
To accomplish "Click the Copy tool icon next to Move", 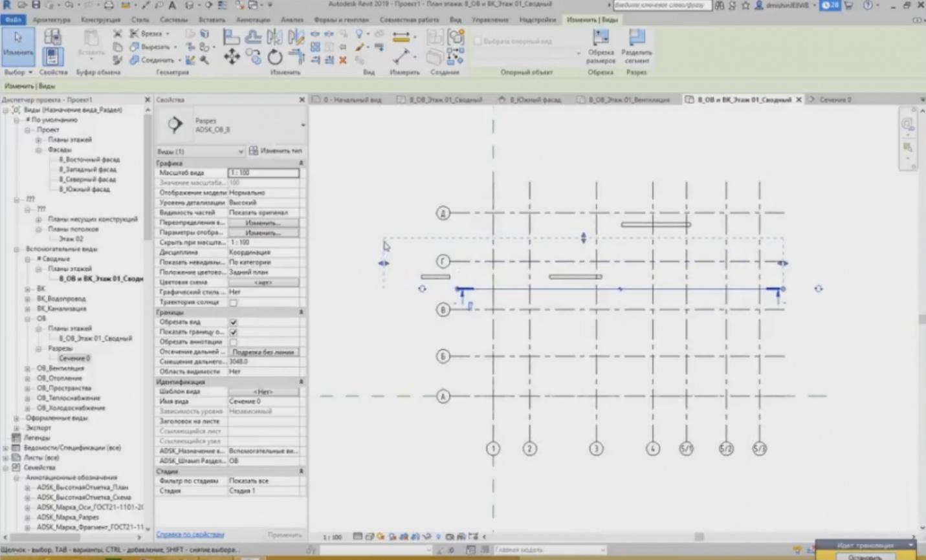I will (254, 58).
